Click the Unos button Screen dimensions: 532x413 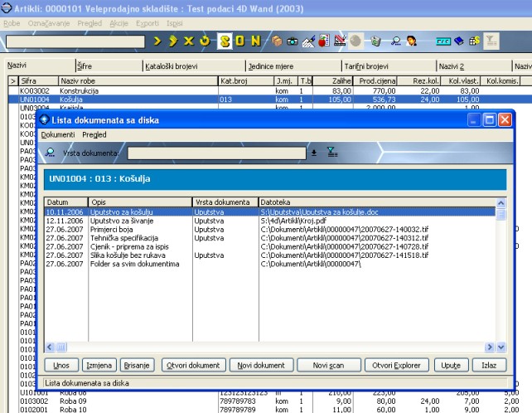61,365
